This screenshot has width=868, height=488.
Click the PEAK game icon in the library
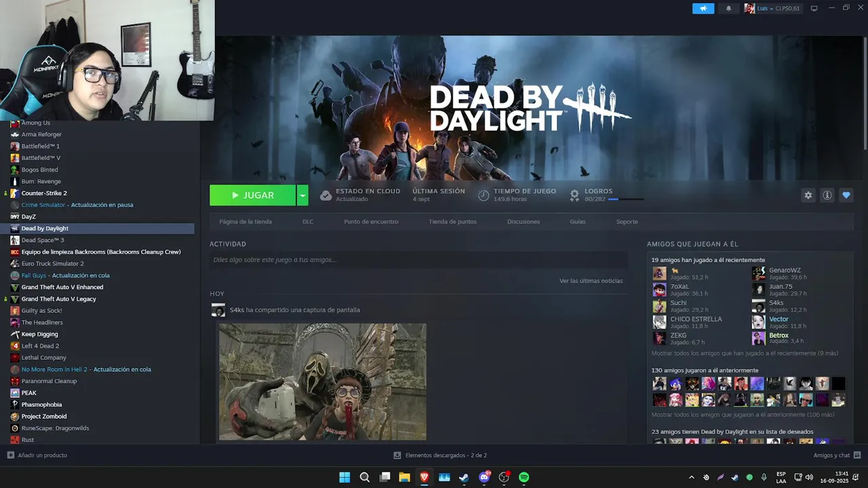[15, 393]
